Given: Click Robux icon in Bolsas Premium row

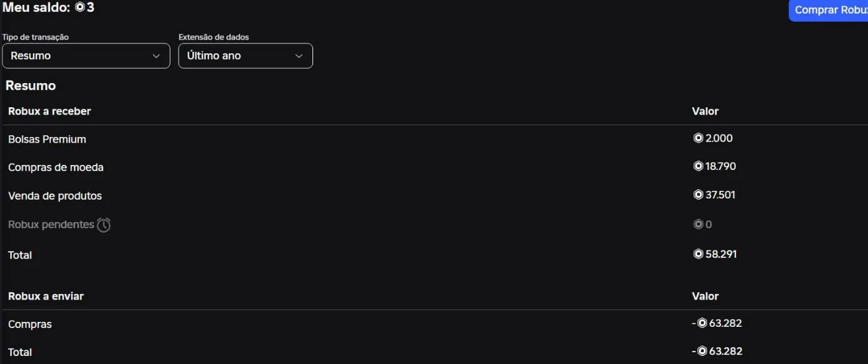Looking at the screenshot, I should [x=698, y=138].
